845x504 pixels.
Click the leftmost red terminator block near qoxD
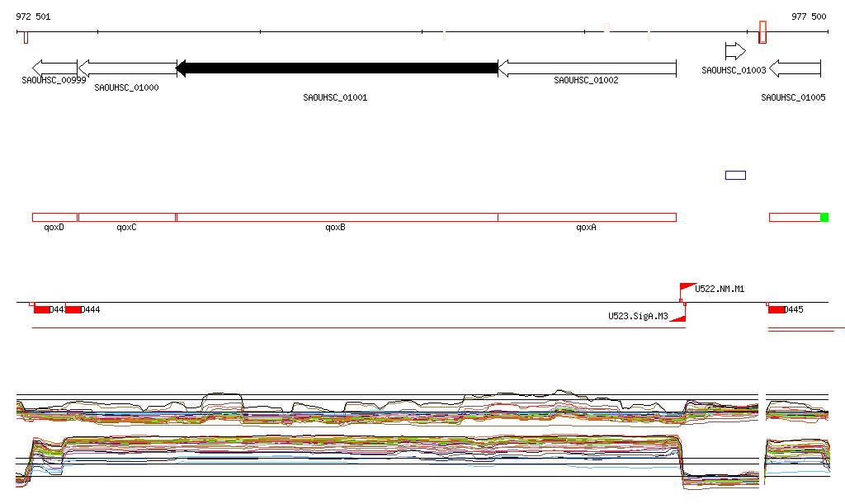[x=41, y=309]
